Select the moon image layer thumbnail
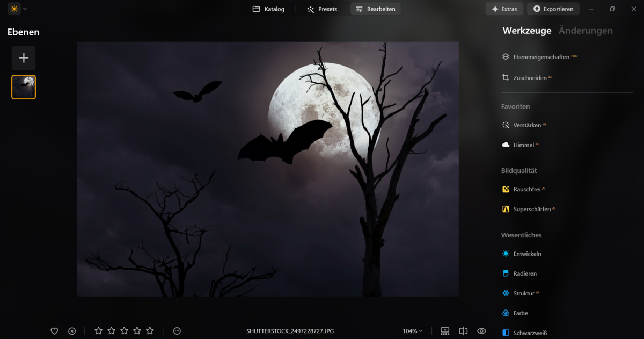 [x=24, y=87]
